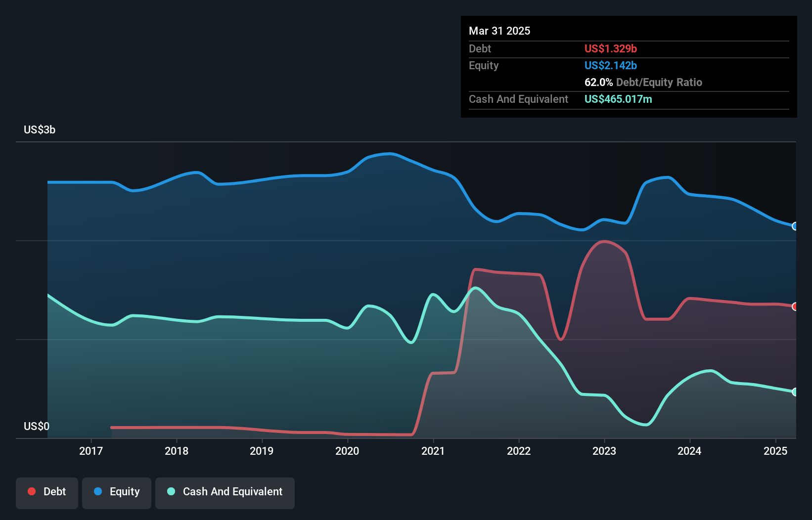Click the 2023 x-axis label

click(604, 451)
